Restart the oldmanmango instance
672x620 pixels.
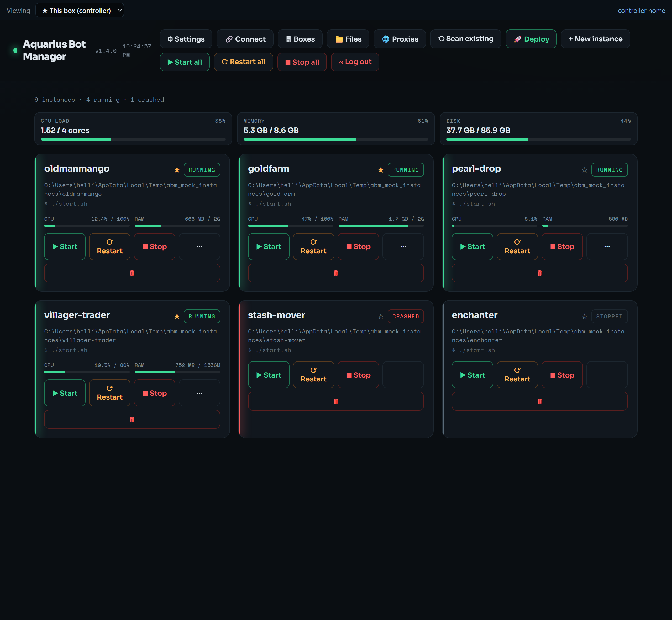110,247
